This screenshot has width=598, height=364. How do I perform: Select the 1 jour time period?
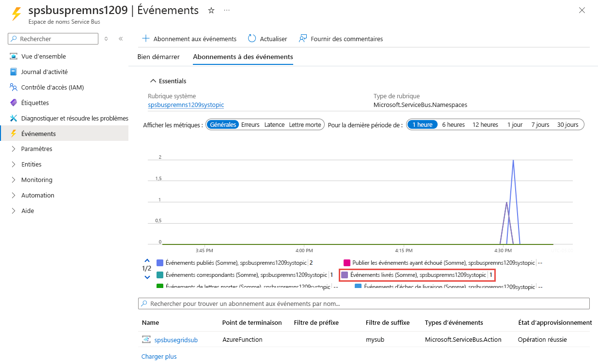coord(515,124)
